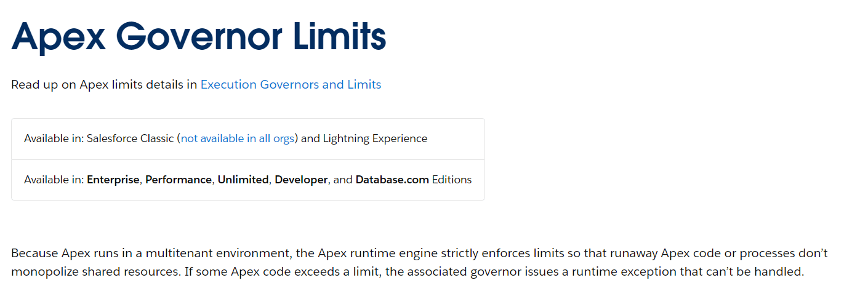Open the Execution Governors and Limits link
The width and height of the screenshot is (868, 299).
[x=291, y=85]
